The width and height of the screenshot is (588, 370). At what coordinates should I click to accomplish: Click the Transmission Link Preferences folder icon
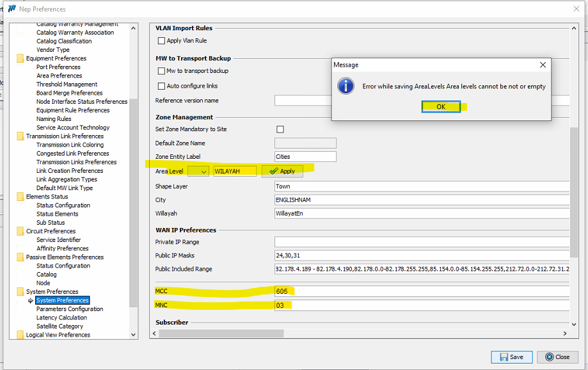point(20,136)
